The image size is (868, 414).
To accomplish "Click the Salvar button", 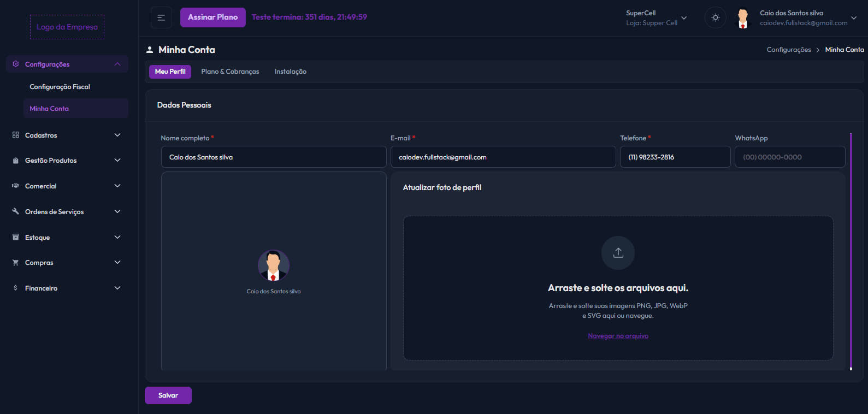I will [x=168, y=395].
